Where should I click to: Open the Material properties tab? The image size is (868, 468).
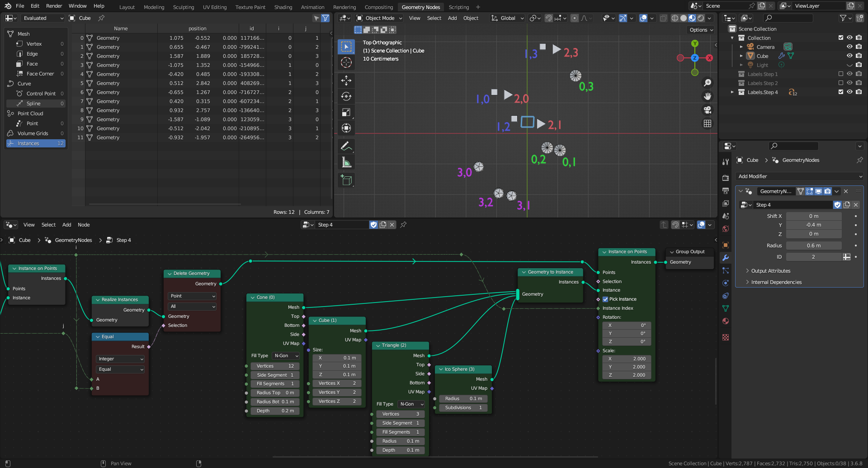pos(726,321)
